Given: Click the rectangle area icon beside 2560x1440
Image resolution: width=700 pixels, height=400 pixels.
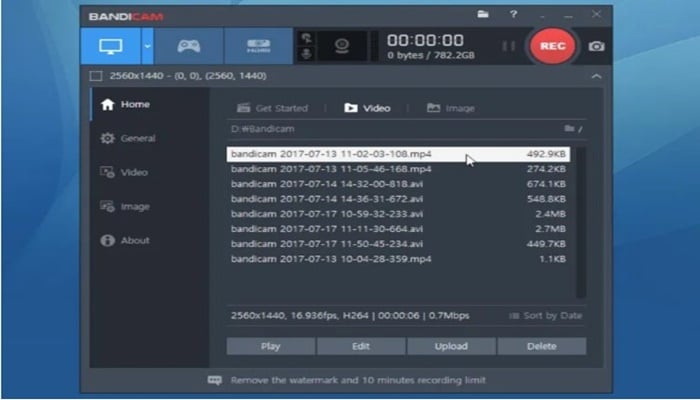Looking at the screenshot, I should [96, 76].
